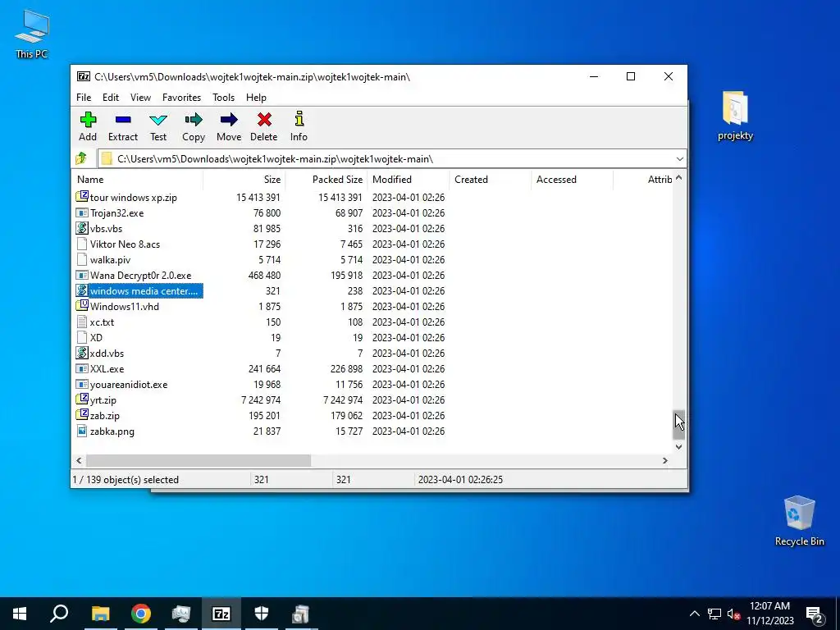840x630 pixels.
Task: Open the File menu
Action: pos(84,98)
